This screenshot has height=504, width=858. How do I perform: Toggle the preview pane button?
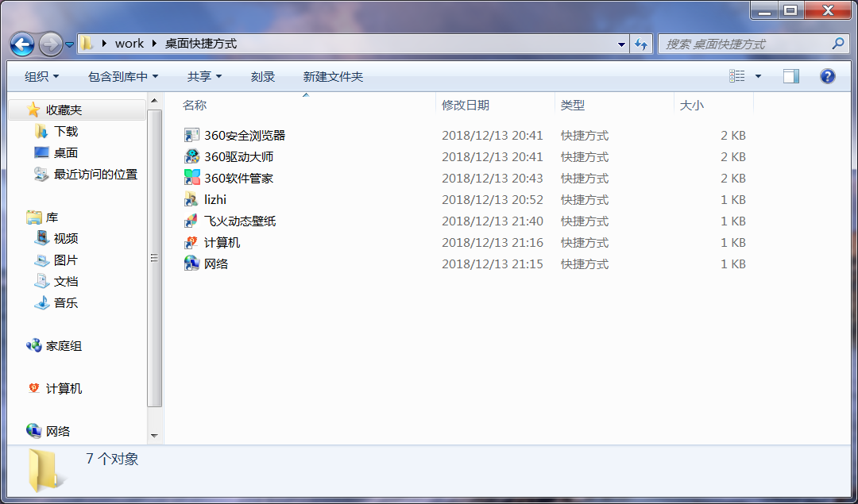pos(791,76)
